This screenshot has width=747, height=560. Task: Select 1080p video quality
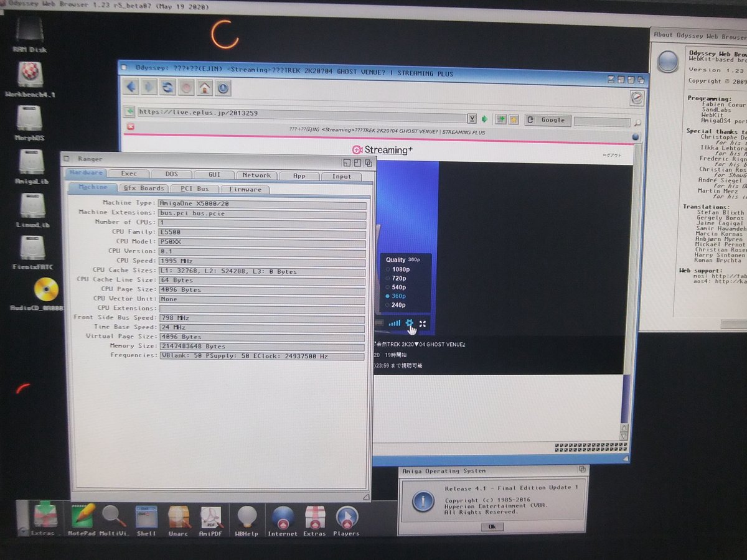(x=397, y=269)
